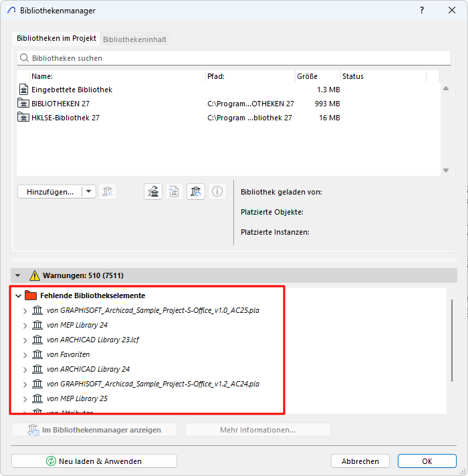This screenshot has height=476, width=468.
Task: Click the warnings list vertical scrollbar
Action: pos(452,340)
